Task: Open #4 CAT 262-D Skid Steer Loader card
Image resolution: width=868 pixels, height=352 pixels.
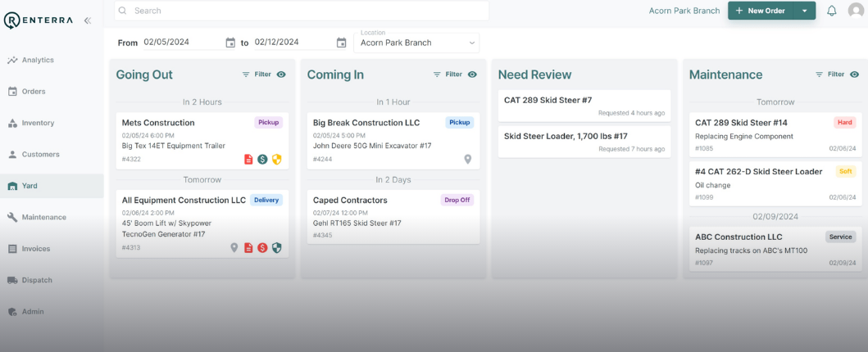Action: [x=775, y=183]
